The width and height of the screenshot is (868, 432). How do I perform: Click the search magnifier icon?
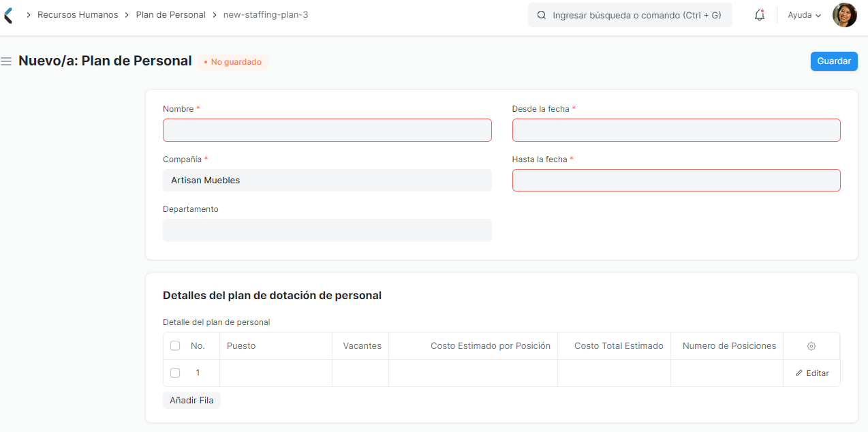tap(541, 14)
